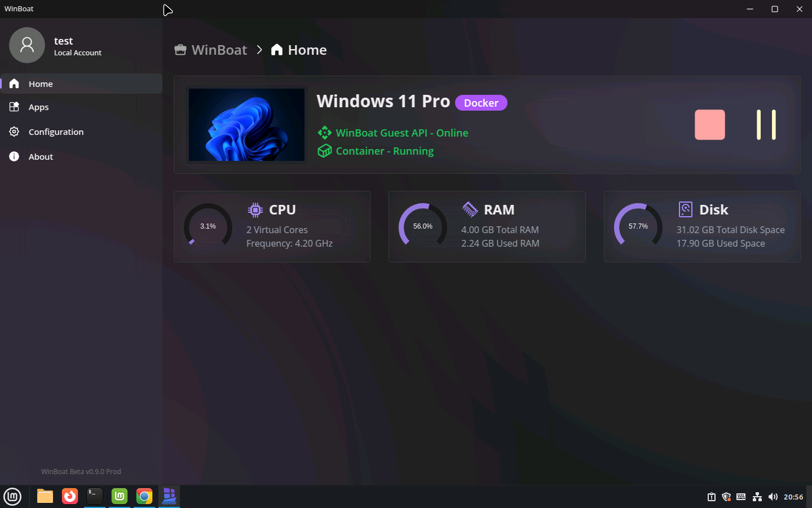This screenshot has width=812, height=508.
Task: Stop the Windows container with the red button
Action: [709, 125]
